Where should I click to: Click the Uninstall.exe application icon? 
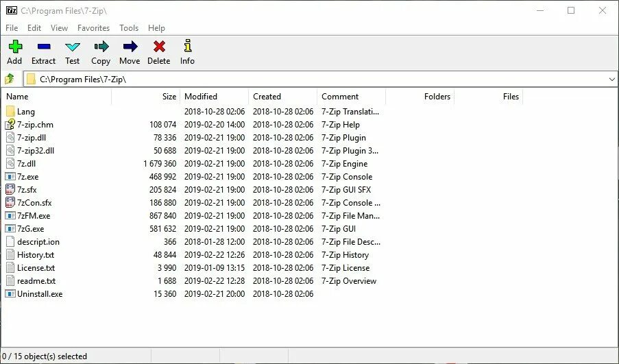pos(10,293)
